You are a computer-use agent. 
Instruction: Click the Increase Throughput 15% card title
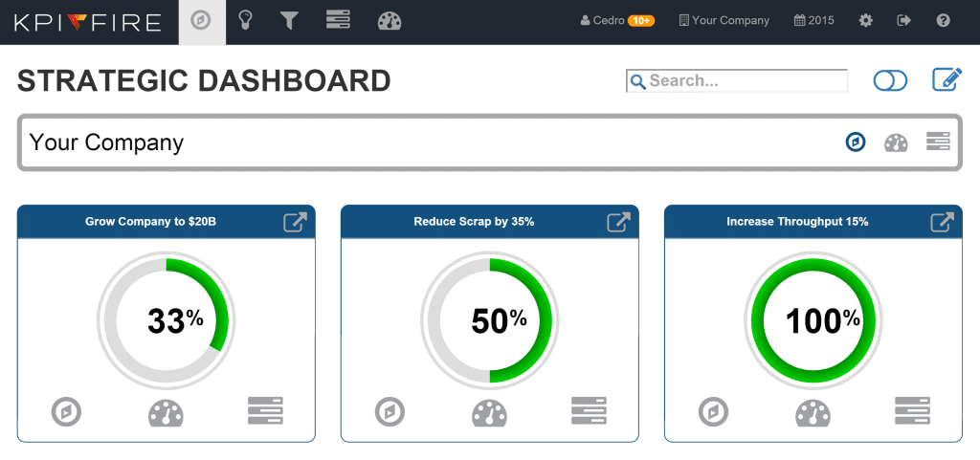click(x=796, y=222)
